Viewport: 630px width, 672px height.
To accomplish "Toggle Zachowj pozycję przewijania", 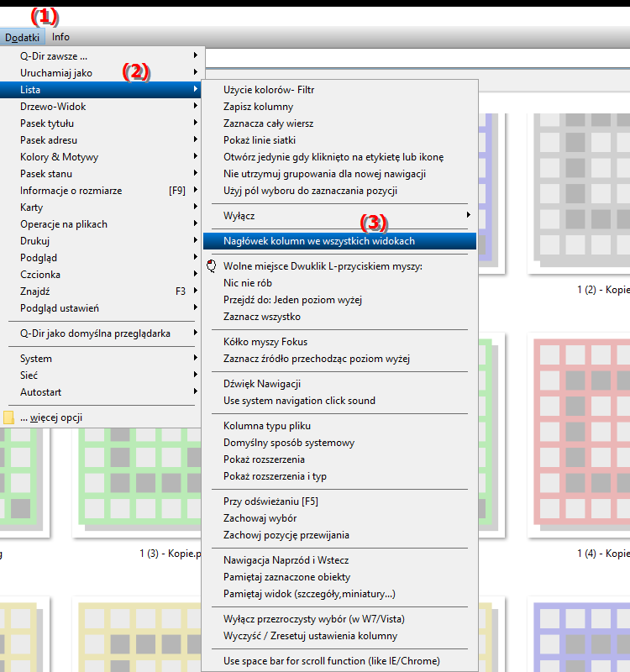I will [x=339, y=535].
